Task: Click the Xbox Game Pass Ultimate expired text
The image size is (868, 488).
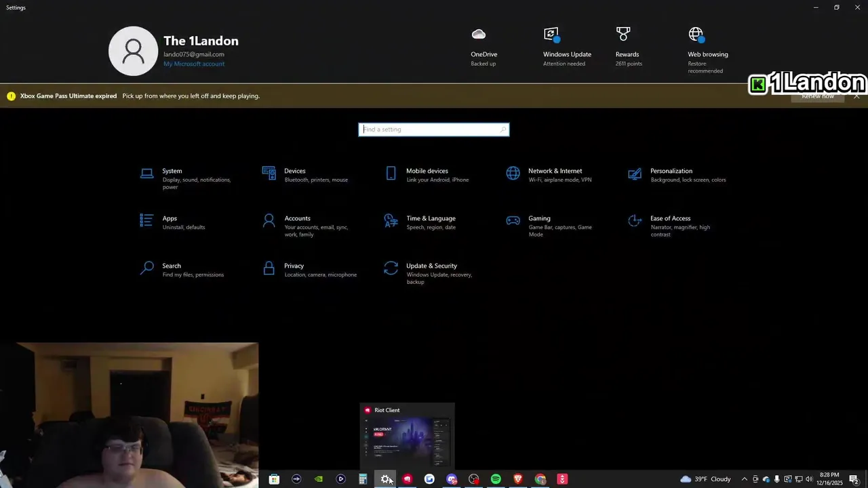Action: coord(68,96)
